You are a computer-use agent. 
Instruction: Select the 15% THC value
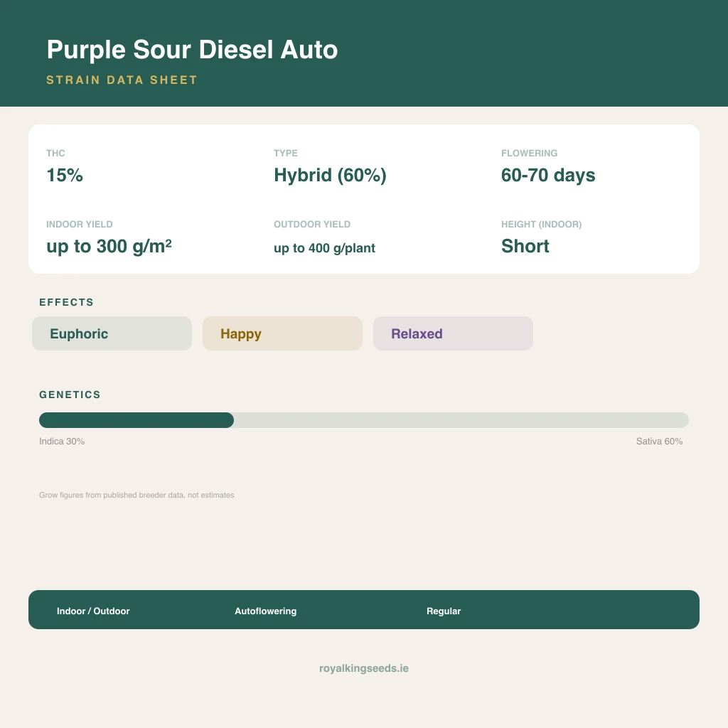click(65, 175)
